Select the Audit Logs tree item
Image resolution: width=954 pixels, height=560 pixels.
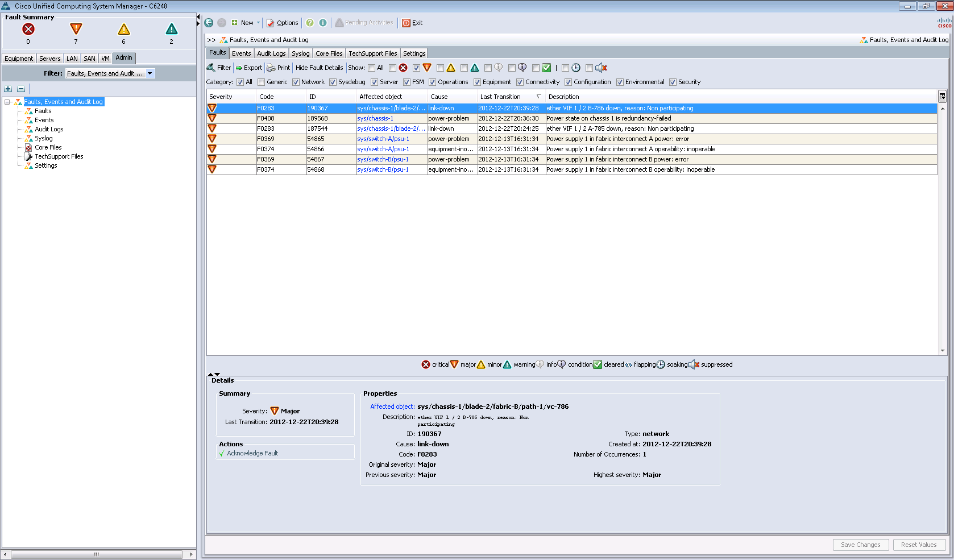(x=49, y=129)
